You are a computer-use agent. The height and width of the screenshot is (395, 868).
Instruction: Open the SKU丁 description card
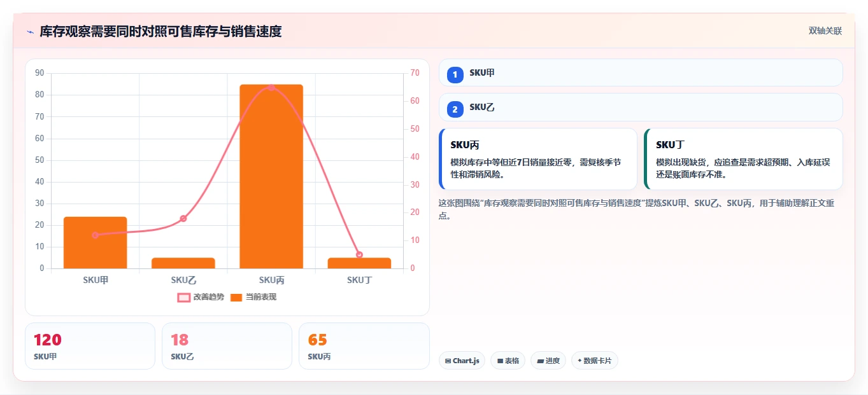click(x=744, y=159)
